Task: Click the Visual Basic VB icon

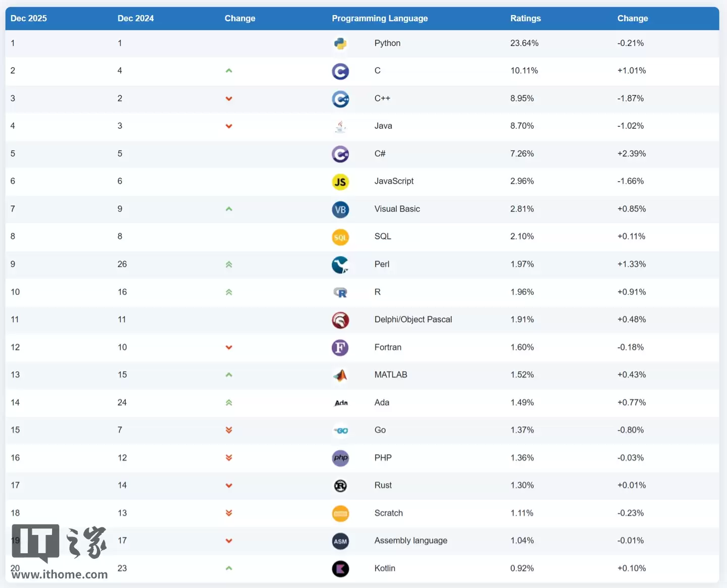Action: [x=340, y=209]
